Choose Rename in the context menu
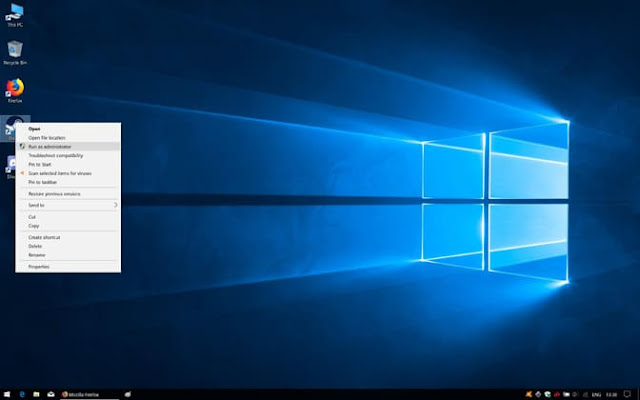This screenshot has height=400, width=640. (x=68, y=255)
